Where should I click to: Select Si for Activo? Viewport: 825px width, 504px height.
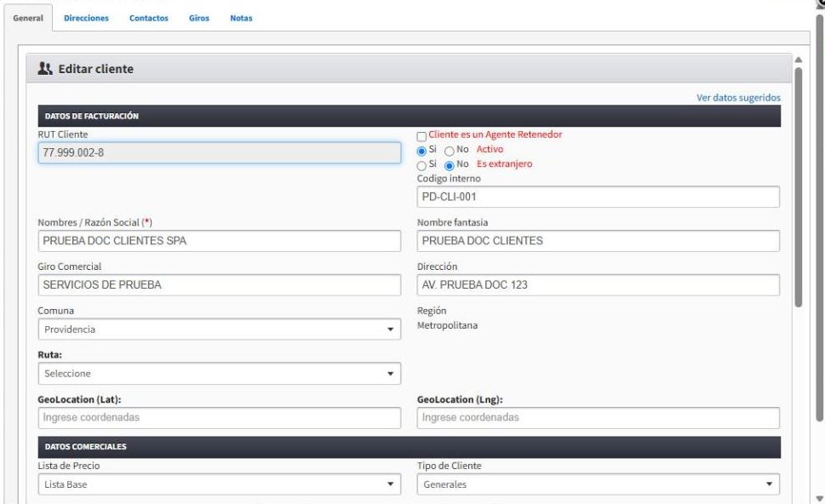(421, 151)
